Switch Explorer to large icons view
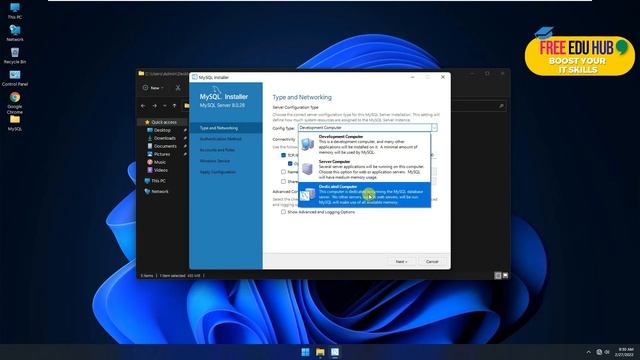 coord(505,276)
